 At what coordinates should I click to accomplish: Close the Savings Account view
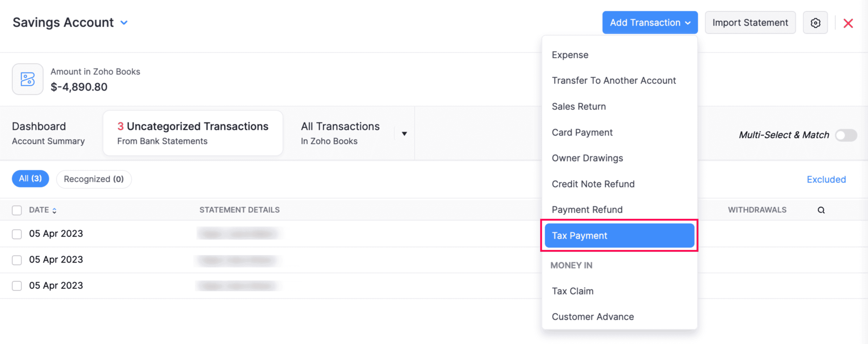point(848,23)
